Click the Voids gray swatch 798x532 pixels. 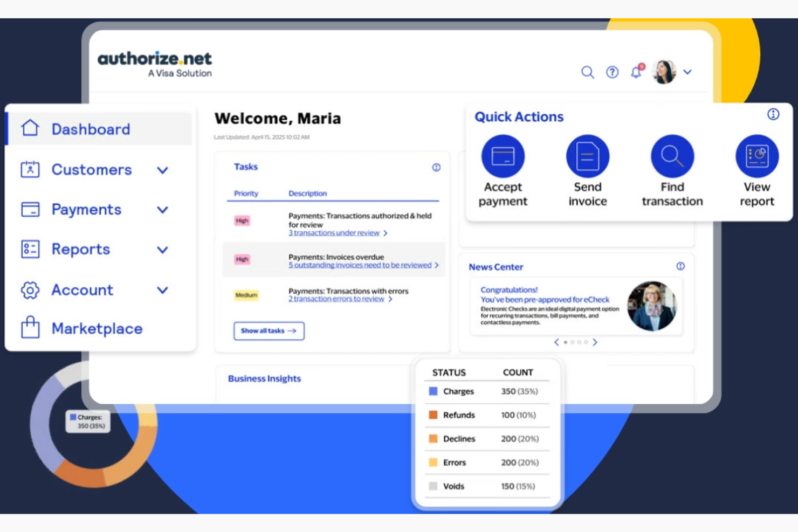433,486
